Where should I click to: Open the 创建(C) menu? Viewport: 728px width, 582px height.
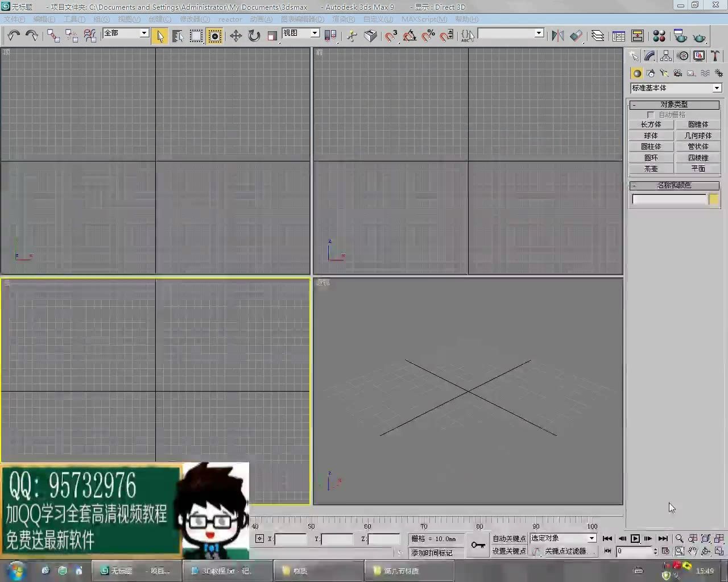pyautogui.click(x=160, y=19)
